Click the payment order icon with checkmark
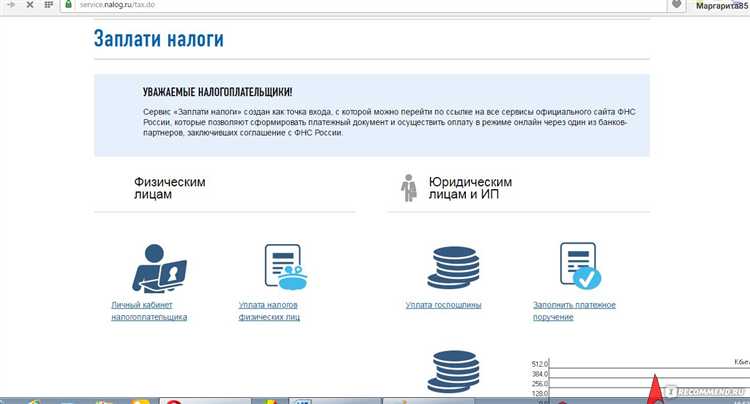 (579, 266)
